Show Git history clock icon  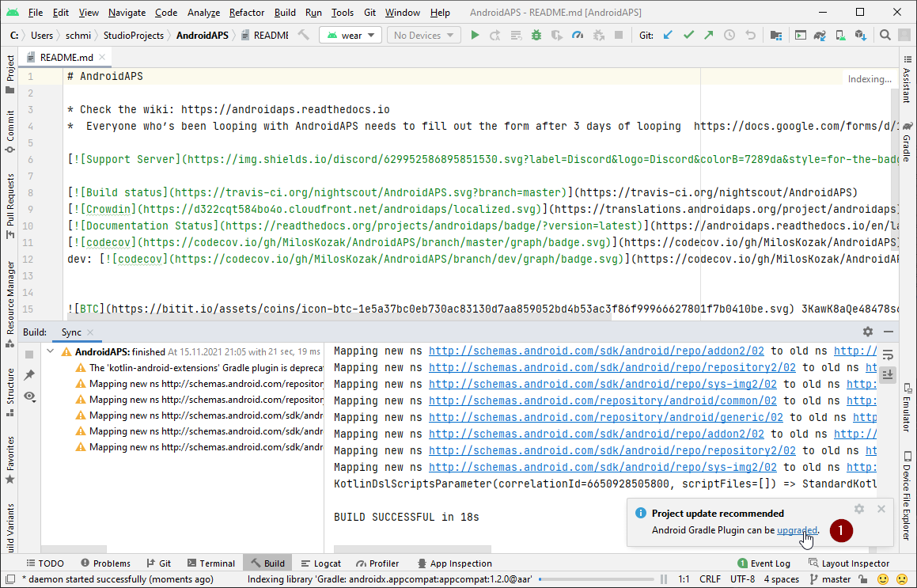pos(729,35)
